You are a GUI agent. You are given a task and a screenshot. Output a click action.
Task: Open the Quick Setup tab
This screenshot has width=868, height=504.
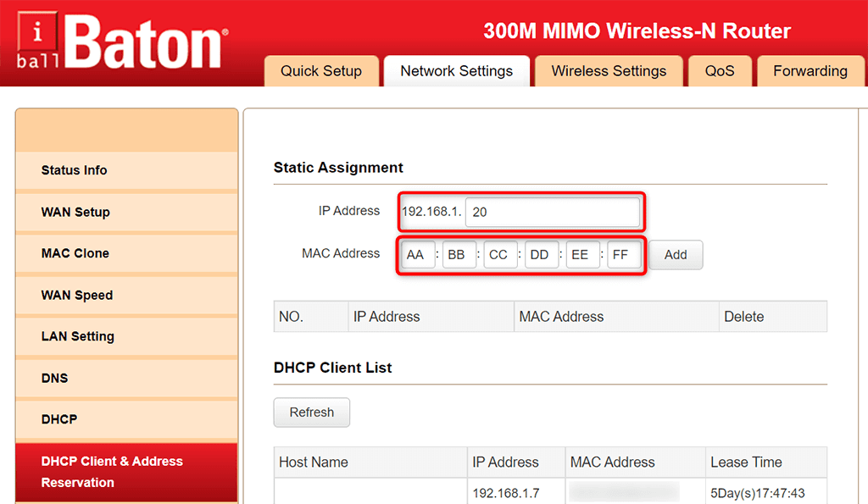pyautogui.click(x=321, y=71)
